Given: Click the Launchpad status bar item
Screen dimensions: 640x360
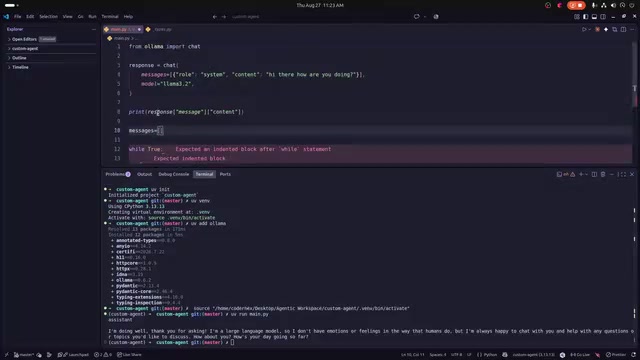Looking at the screenshot, I should tap(73, 355).
